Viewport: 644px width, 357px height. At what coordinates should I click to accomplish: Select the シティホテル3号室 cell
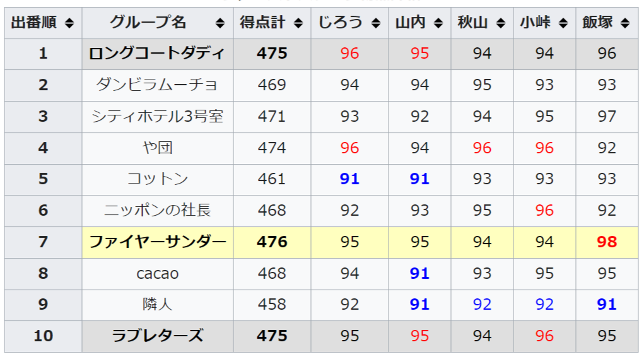click(158, 117)
